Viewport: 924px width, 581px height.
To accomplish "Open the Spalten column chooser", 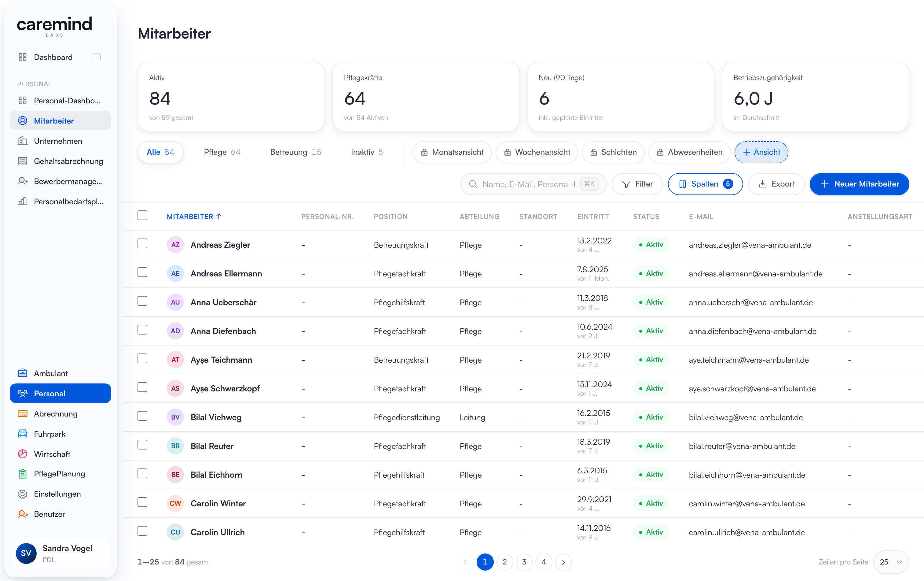I will (x=705, y=184).
